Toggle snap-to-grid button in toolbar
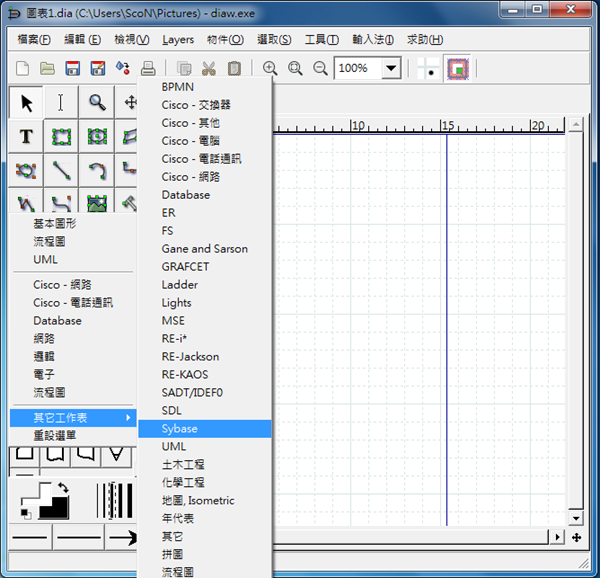Screen dimensions: 600x578 pyautogui.click(x=429, y=69)
